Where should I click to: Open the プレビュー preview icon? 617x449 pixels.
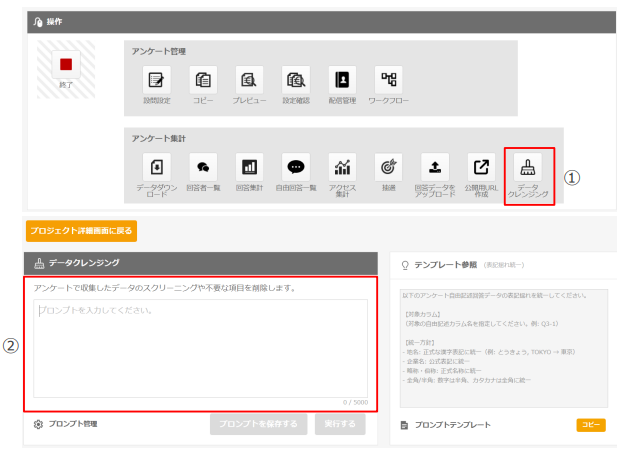tap(249, 80)
